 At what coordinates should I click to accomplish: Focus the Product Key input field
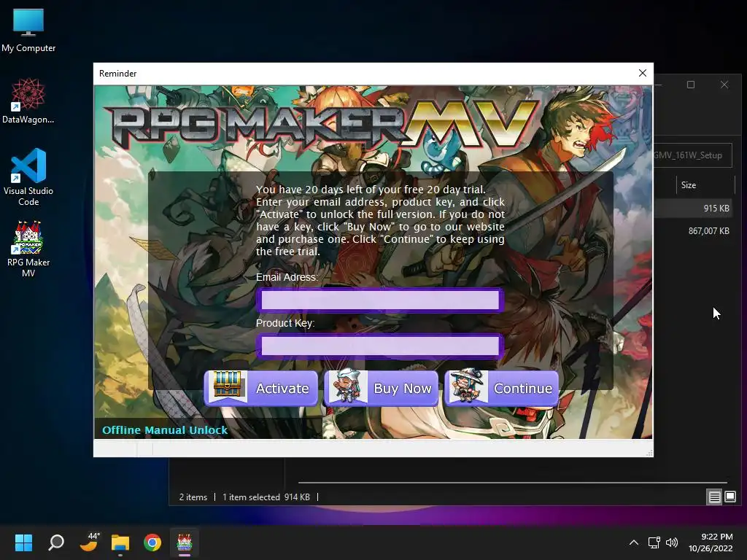click(380, 346)
